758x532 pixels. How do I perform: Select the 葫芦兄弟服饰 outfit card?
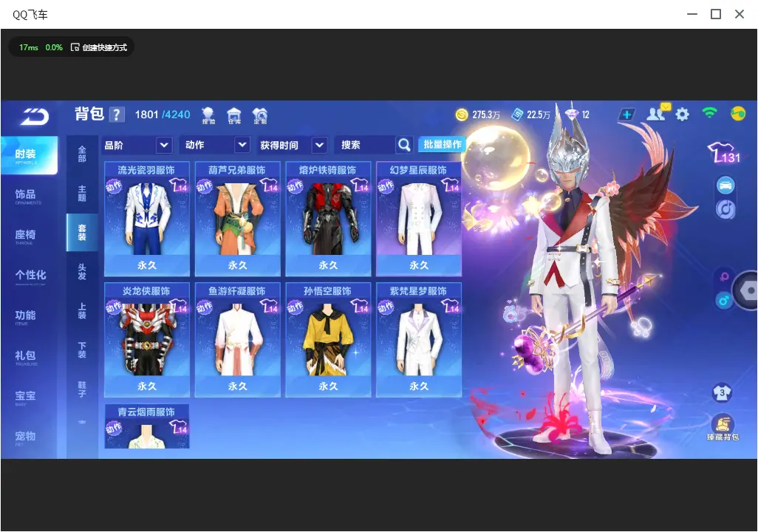coord(237,219)
